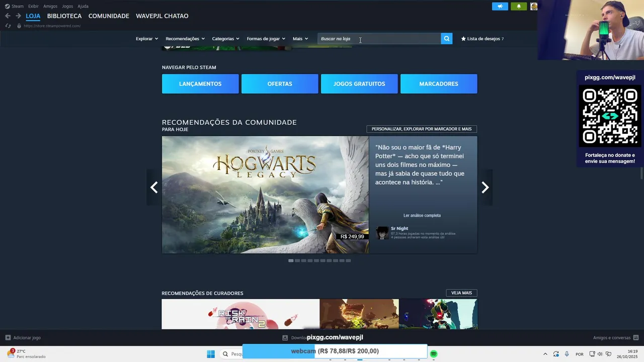Click the JOGOS GRATUITOS button
644x362 pixels.
click(x=359, y=84)
